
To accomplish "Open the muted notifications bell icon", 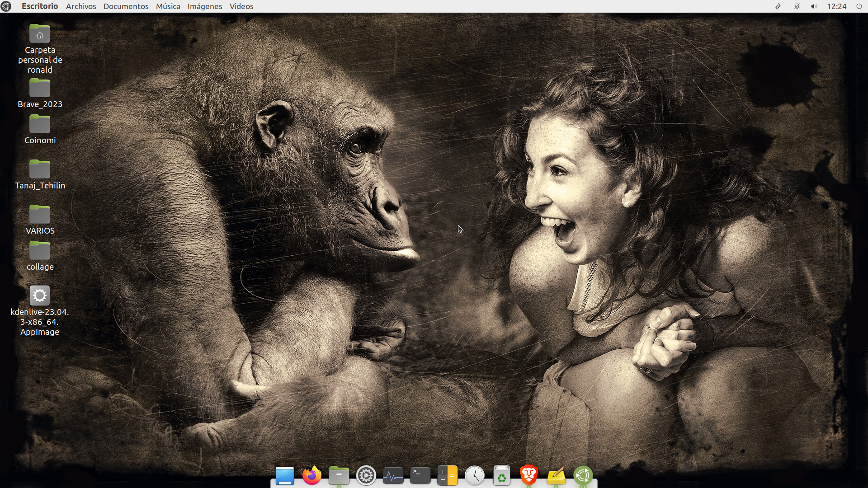I will [x=797, y=6].
